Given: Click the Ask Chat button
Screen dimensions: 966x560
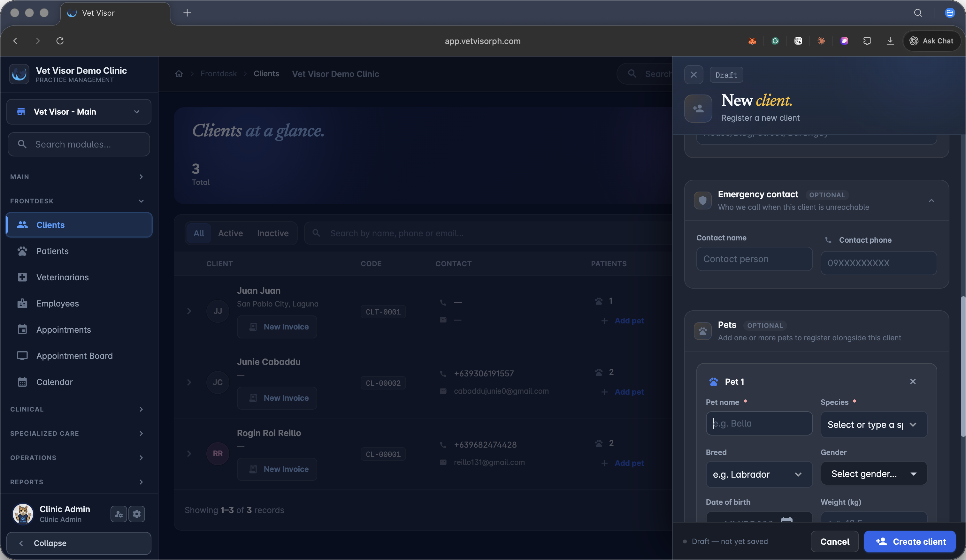Looking at the screenshot, I should point(931,41).
